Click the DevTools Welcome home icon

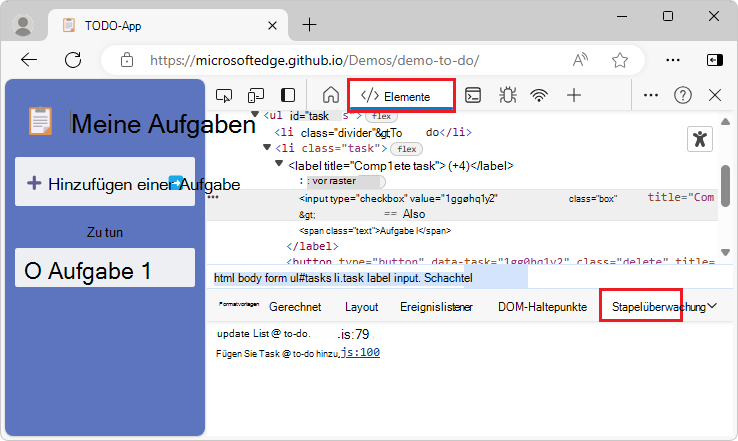pos(330,95)
